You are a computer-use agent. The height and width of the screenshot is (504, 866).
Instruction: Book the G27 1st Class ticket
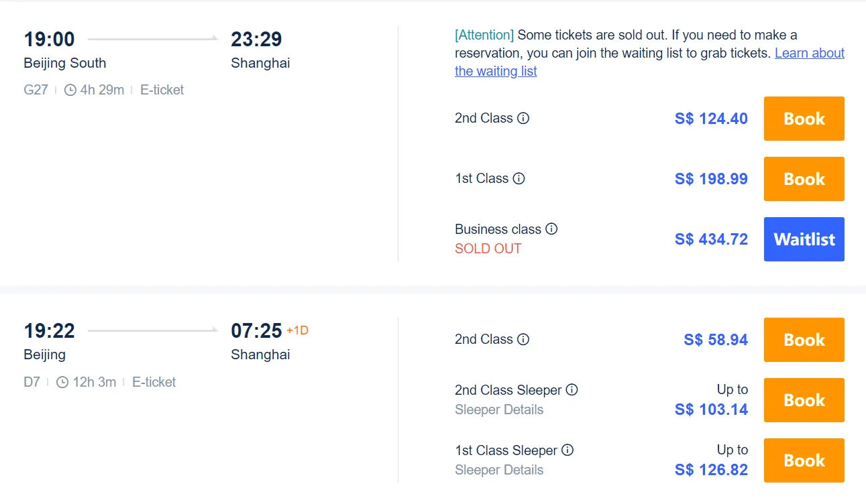point(804,179)
